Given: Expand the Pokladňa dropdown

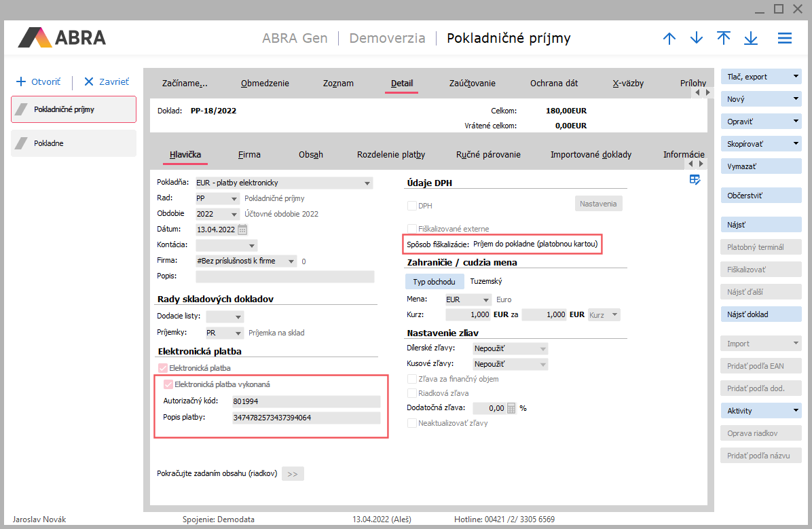Looking at the screenshot, I should click(x=367, y=183).
